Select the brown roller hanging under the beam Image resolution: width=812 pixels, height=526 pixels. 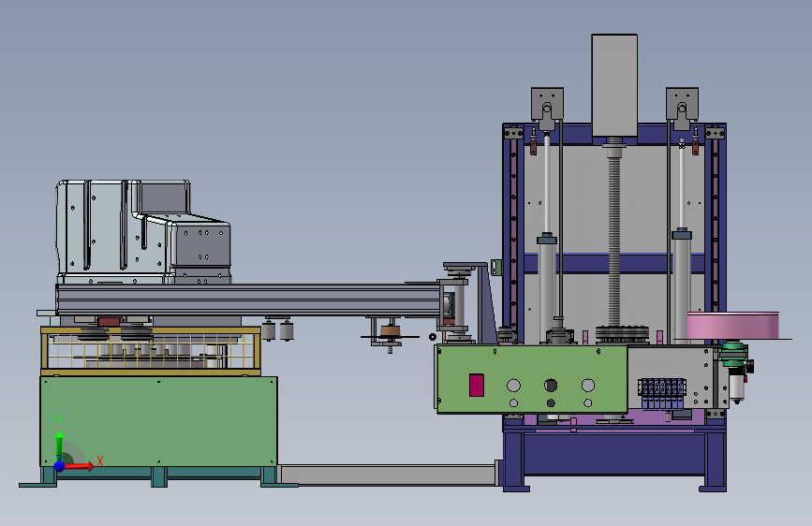point(390,331)
